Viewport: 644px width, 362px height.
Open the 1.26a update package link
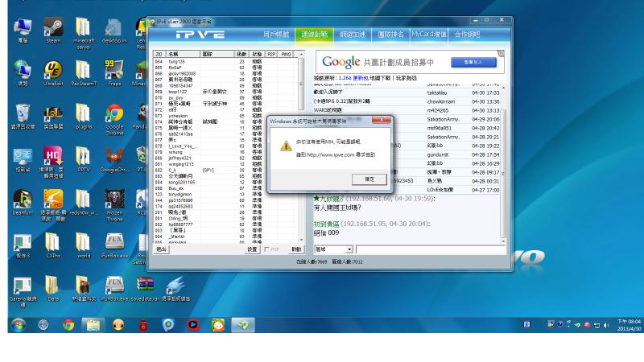coord(353,77)
